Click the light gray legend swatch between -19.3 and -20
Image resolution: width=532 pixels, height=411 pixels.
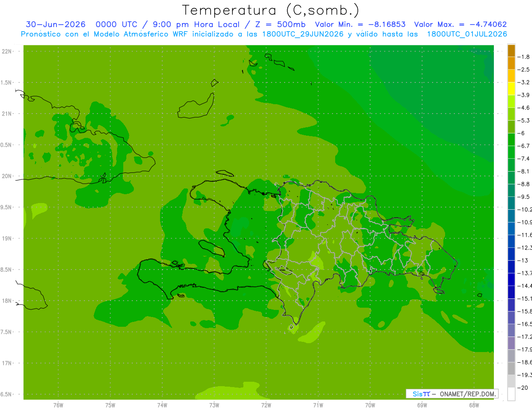tap(511, 381)
